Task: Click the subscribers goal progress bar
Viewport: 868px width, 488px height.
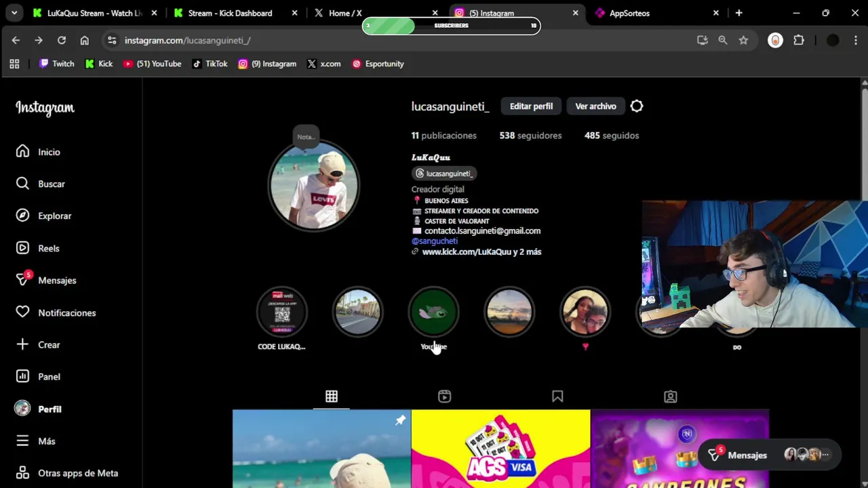Action: [451, 26]
